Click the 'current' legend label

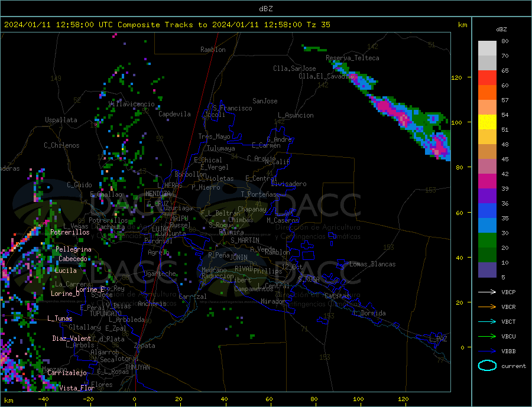tap(514, 366)
